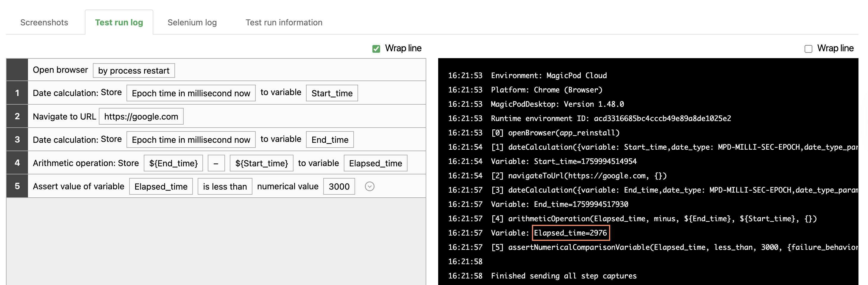Click the '[1] dateCalculation' Start_time log line
The height and width of the screenshot is (285, 868).
click(x=674, y=147)
